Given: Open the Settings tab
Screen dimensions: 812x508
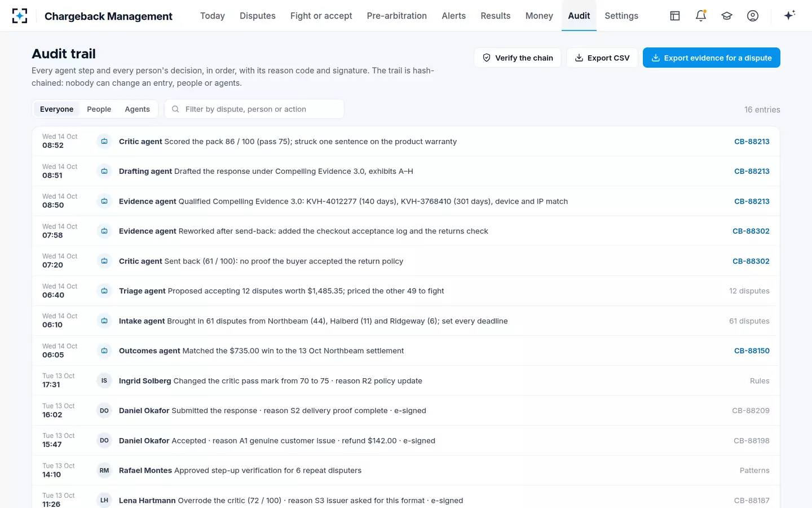Looking at the screenshot, I should tap(621, 16).
